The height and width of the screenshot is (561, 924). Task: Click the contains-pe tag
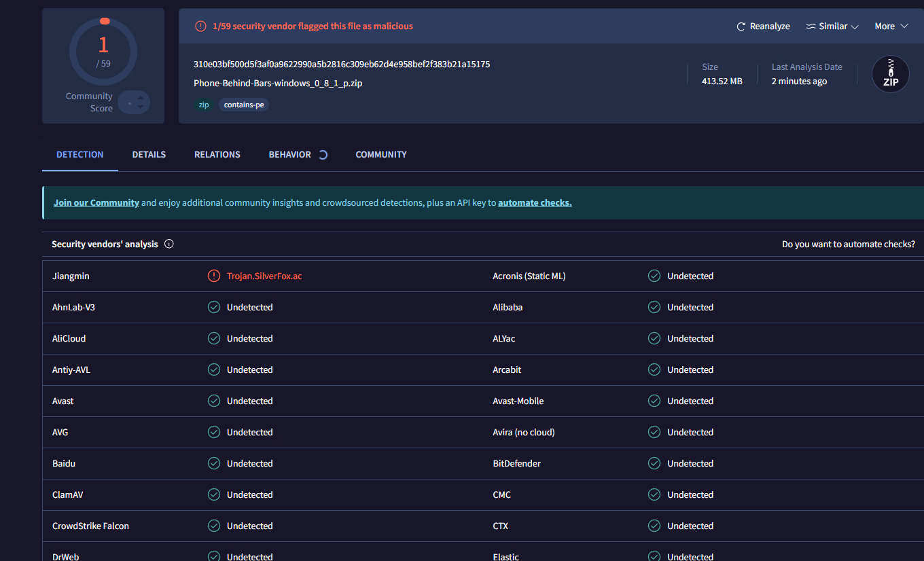click(243, 105)
